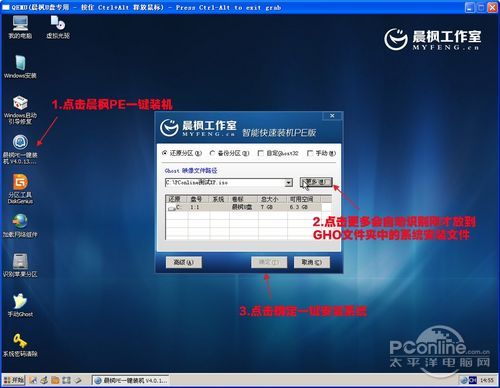Screen dimensions: 500x388
Task: Open Windows启动引导修复 boot repair icon
Action: [20, 110]
